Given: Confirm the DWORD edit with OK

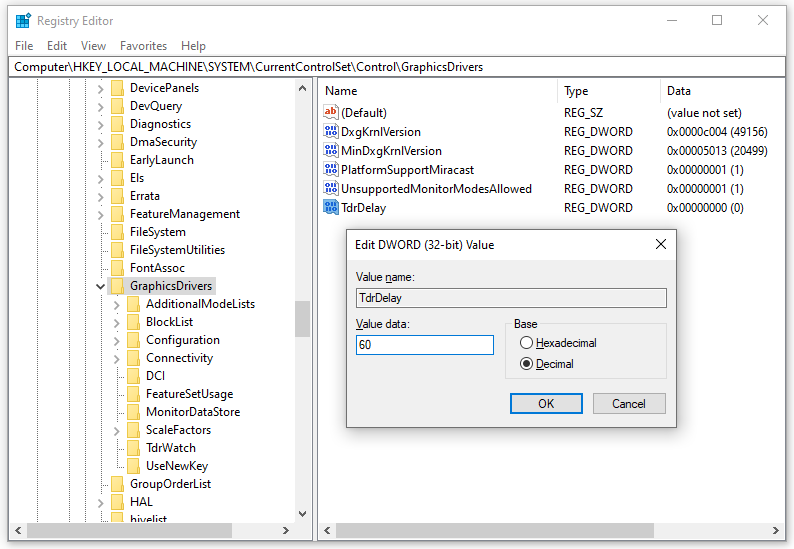Looking at the screenshot, I should 546,403.
